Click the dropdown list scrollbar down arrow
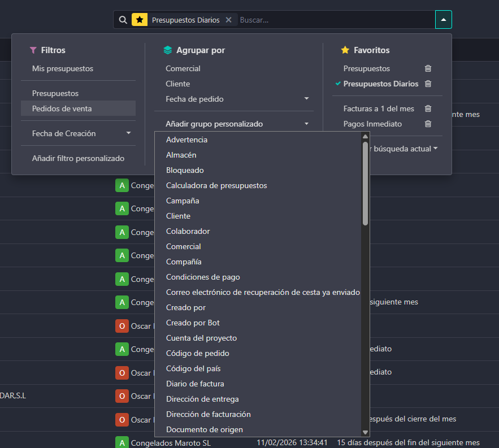This screenshot has height=448, width=499. 365,432
